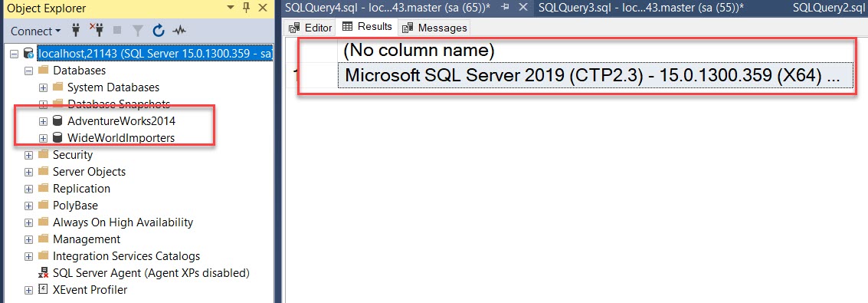This screenshot has height=303, width=868.
Task: Click the System Databases folder icon
Action: [57, 87]
